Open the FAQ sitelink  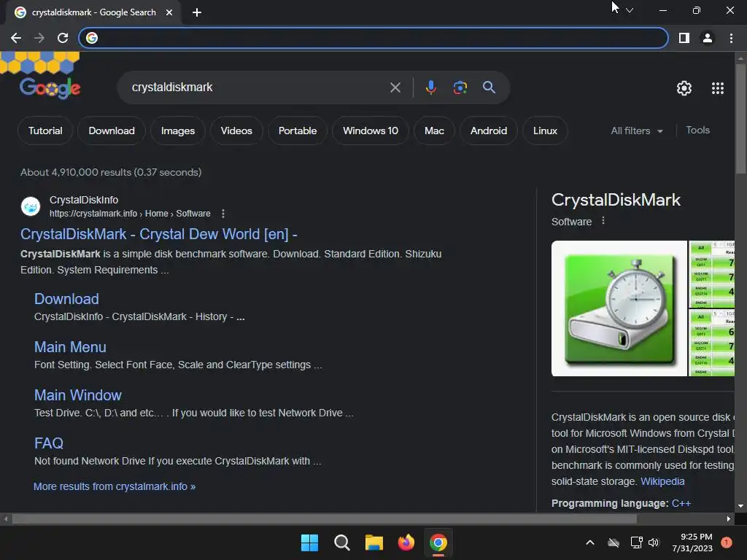49,443
